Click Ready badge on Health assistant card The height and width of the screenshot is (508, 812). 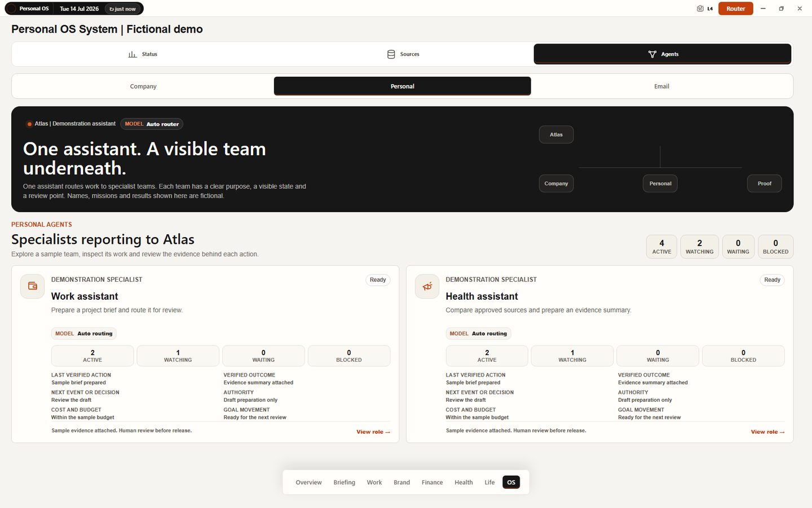click(x=773, y=280)
